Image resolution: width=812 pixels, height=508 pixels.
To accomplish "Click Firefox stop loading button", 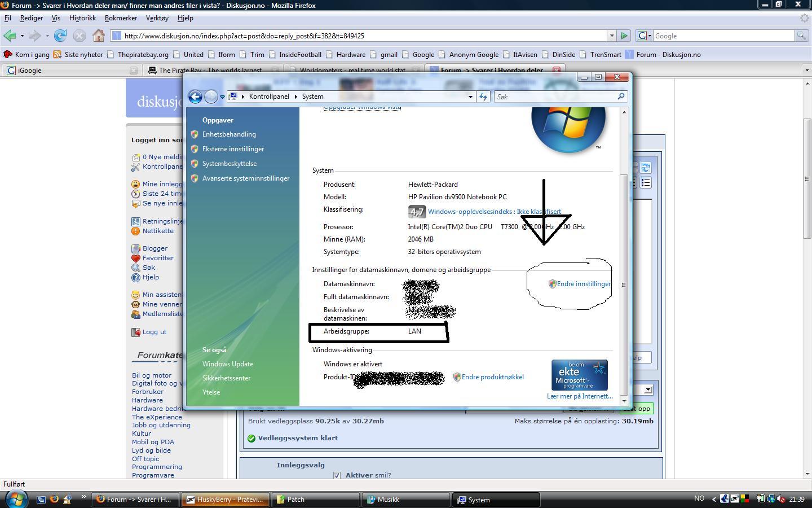I will 80,36.
